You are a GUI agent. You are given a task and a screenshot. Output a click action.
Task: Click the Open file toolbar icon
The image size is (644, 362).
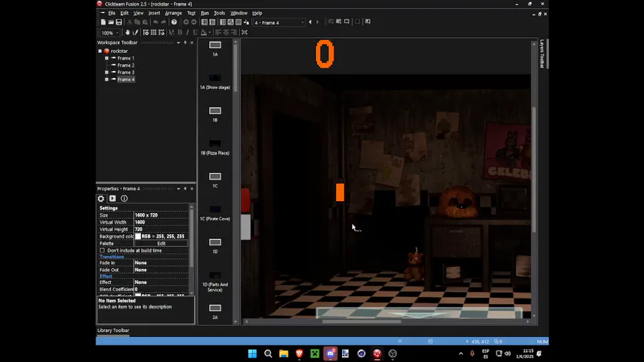[x=111, y=22]
